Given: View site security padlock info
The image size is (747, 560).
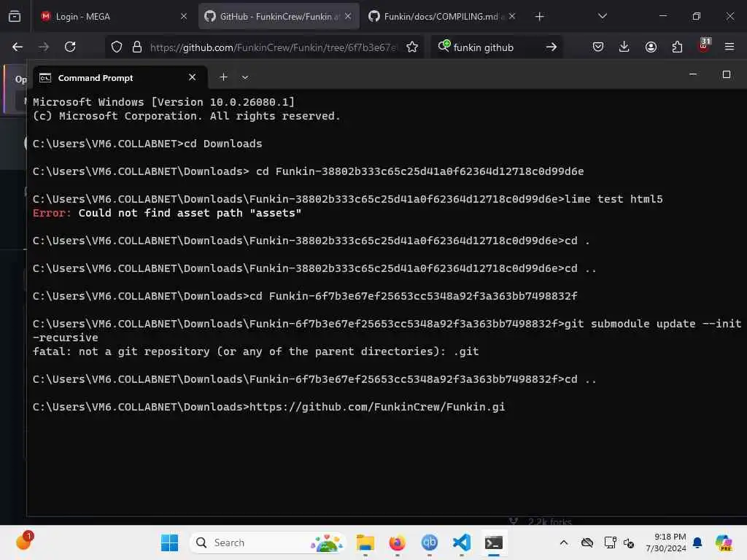Looking at the screenshot, I should tap(137, 47).
